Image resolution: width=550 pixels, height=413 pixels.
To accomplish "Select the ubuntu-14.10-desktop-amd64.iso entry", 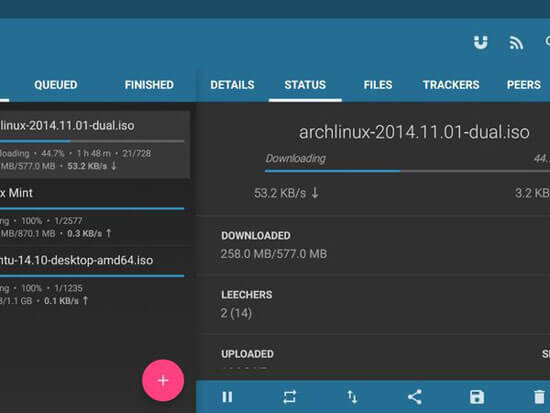I will coord(95,280).
